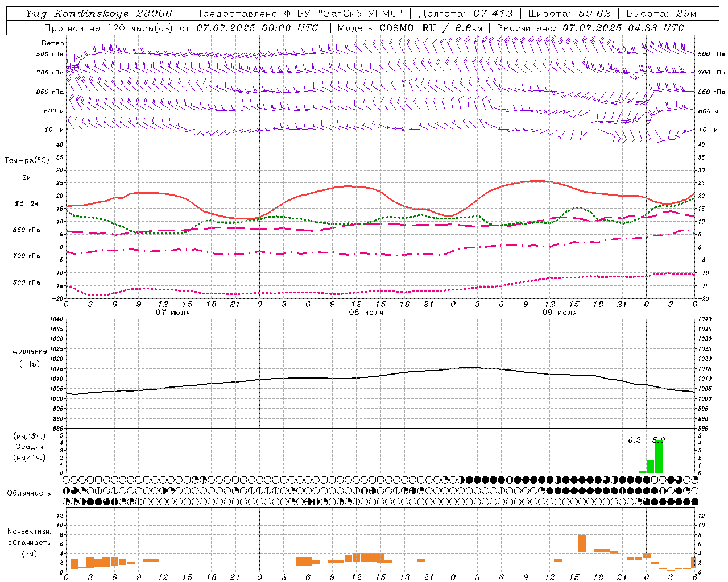Click the (гПа) pressure unit label
Viewport: 728px width, 582px height.
coord(29,364)
